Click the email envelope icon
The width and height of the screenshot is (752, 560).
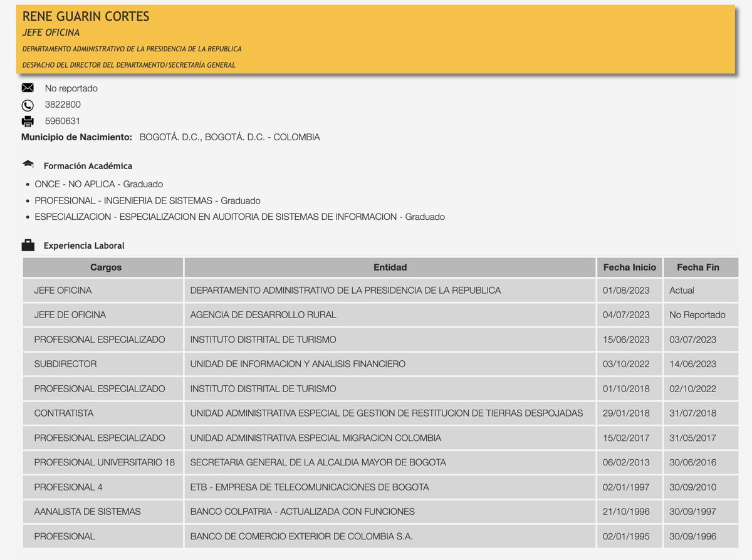coord(28,88)
